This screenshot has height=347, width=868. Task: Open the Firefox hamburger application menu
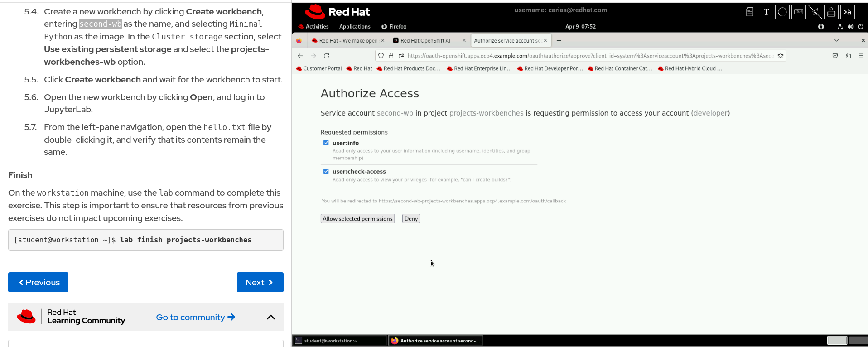tap(861, 56)
